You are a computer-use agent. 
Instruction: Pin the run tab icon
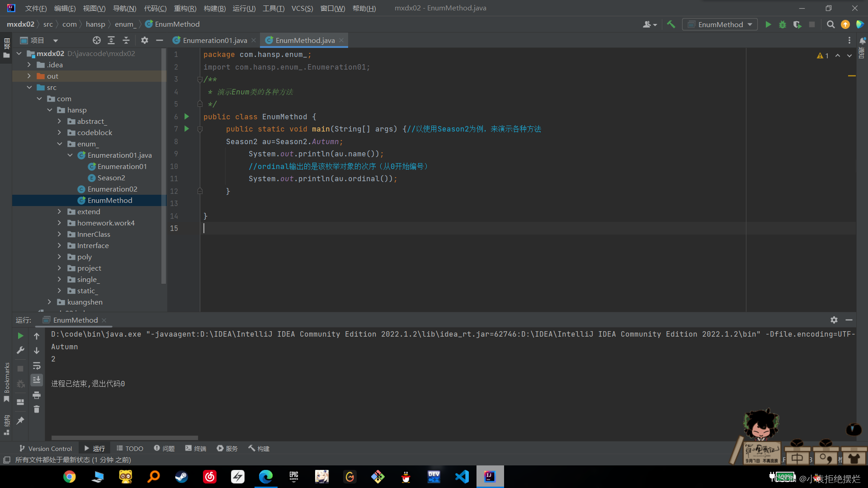pos(20,420)
